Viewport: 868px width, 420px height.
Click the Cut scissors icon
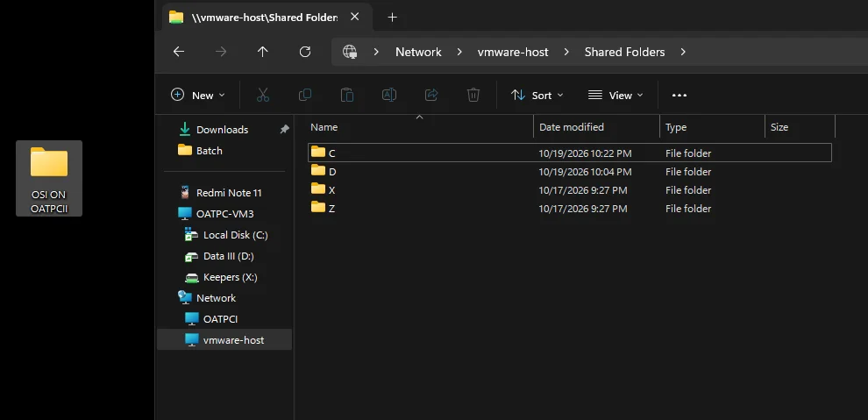coord(263,96)
